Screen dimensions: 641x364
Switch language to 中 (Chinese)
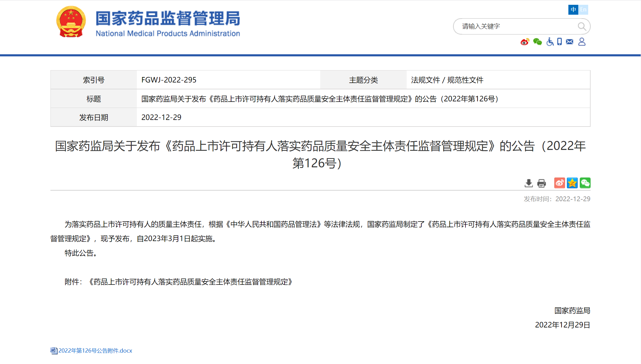click(x=573, y=10)
